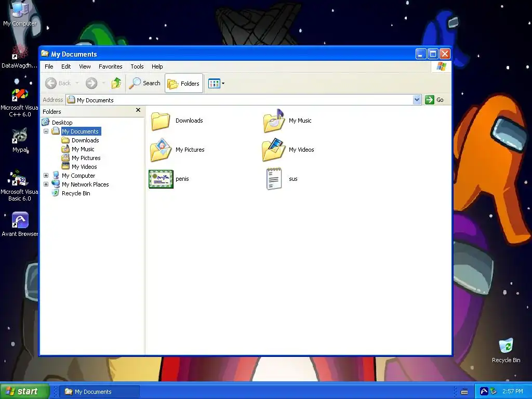Screen dimensions: 532x399
Task: Collapse the My Documents tree node
Action: (46, 131)
